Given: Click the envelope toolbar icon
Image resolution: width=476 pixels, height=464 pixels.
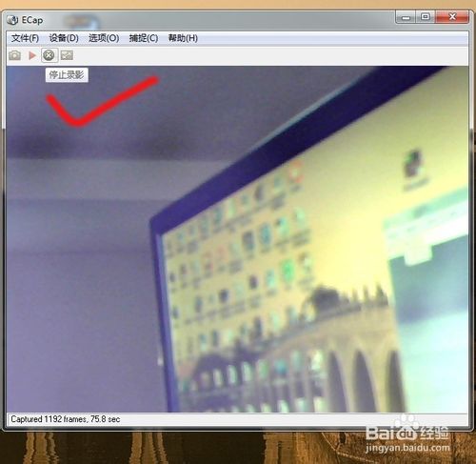Looking at the screenshot, I should [67, 55].
